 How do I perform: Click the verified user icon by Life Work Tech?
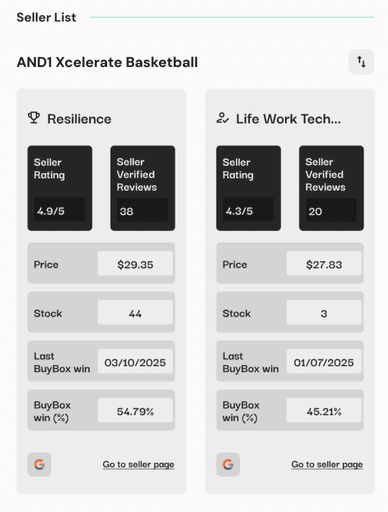[x=222, y=118]
